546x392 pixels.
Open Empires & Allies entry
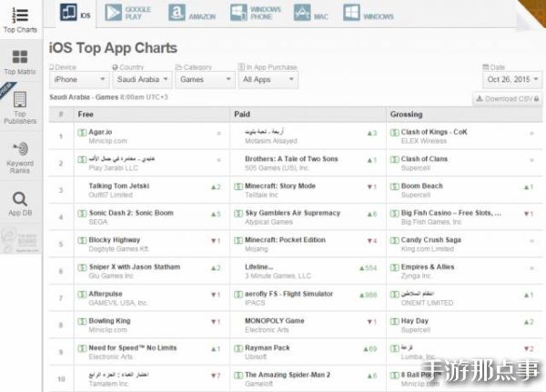click(x=428, y=266)
